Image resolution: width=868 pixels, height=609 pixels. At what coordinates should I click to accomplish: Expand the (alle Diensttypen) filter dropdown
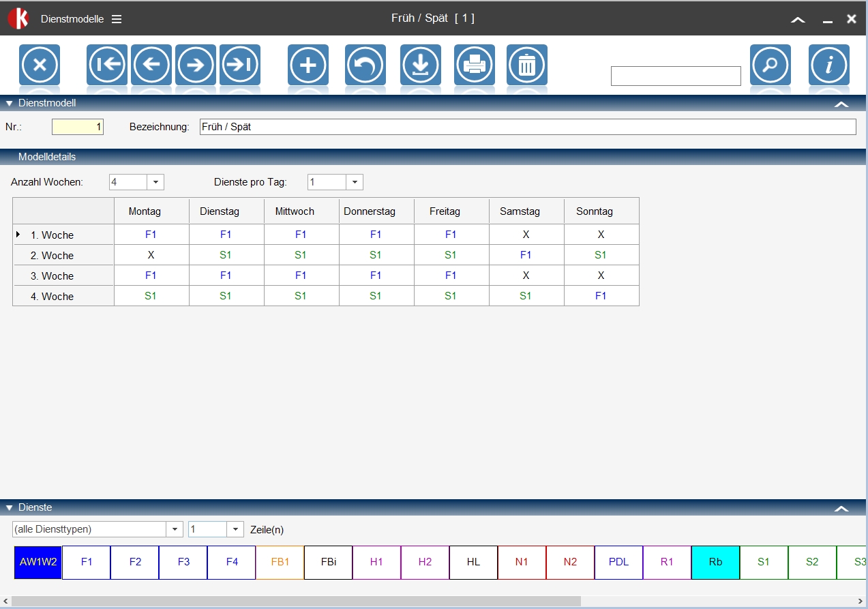point(175,530)
